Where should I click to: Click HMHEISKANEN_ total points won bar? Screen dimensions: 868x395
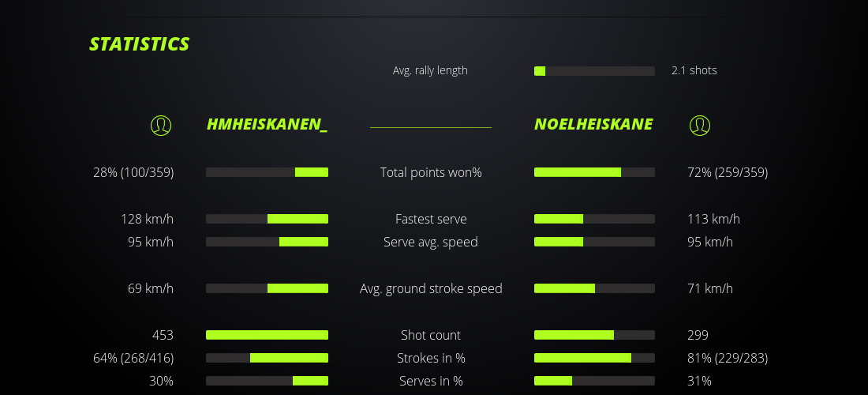point(267,172)
